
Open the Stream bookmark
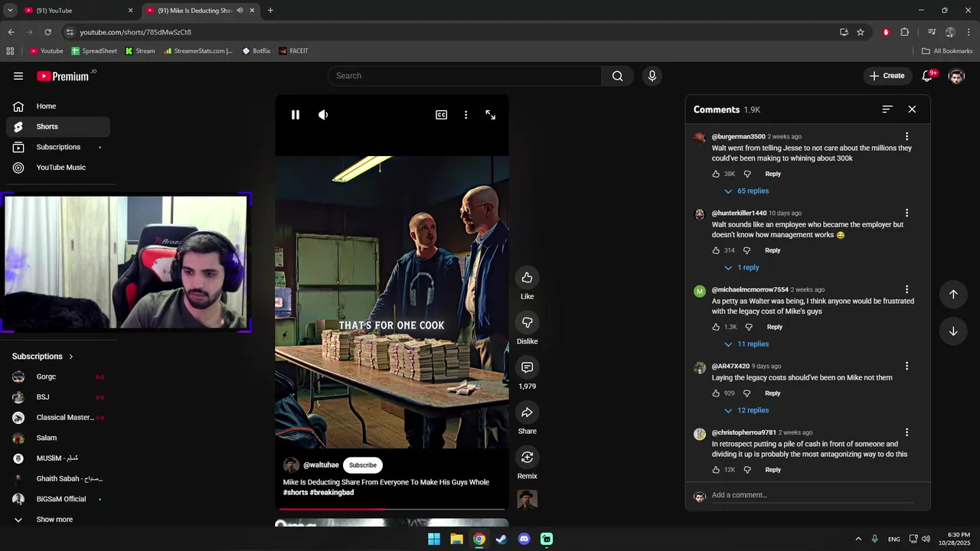click(x=140, y=51)
